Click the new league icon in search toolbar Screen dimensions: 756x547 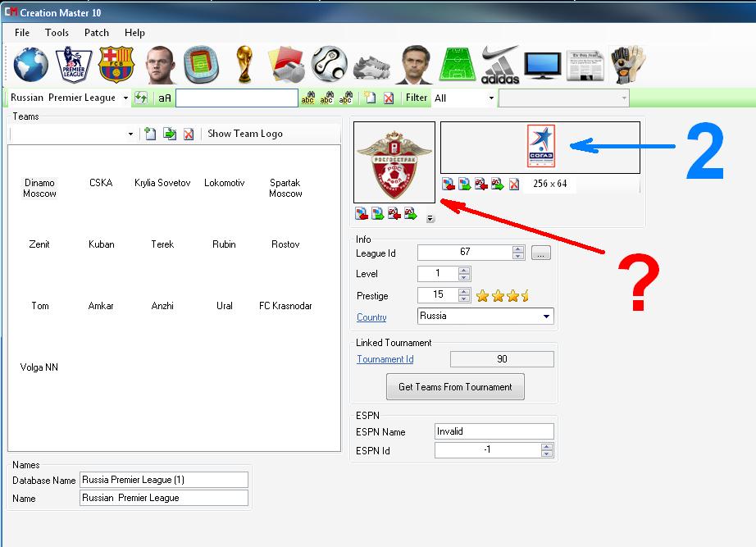[370, 98]
